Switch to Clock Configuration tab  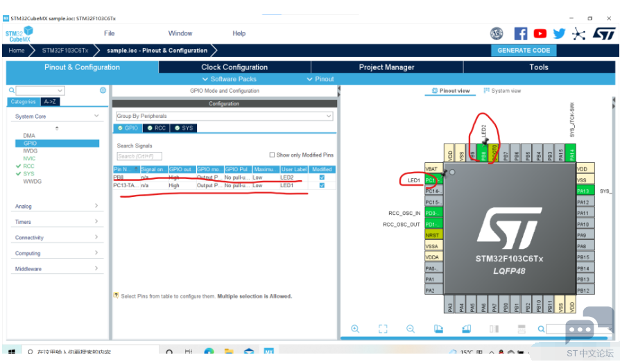click(x=234, y=67)
